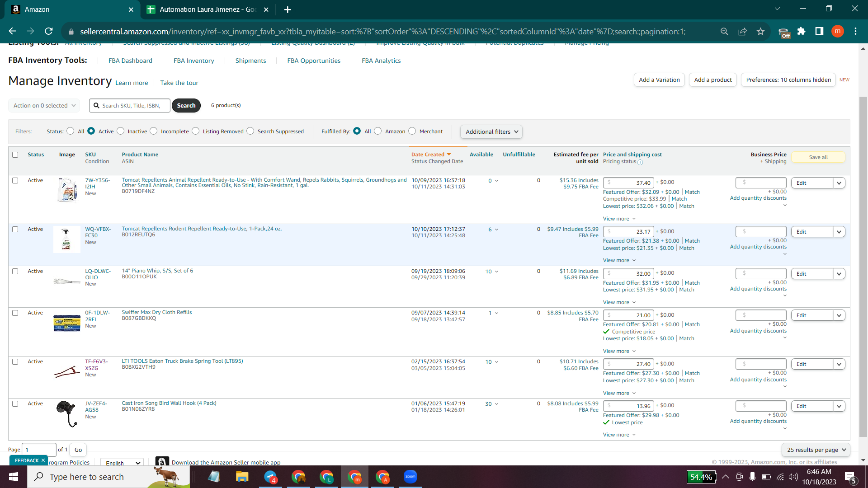Edit the 37.40 price field
The width and height of the screenshot is (868, 488).
click(628, 183)
